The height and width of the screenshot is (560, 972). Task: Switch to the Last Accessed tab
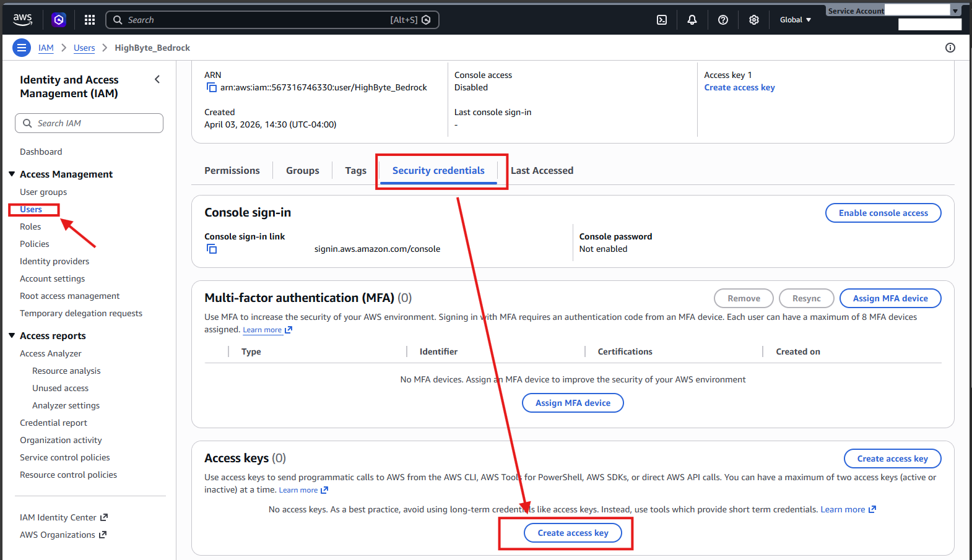[542, 171]
